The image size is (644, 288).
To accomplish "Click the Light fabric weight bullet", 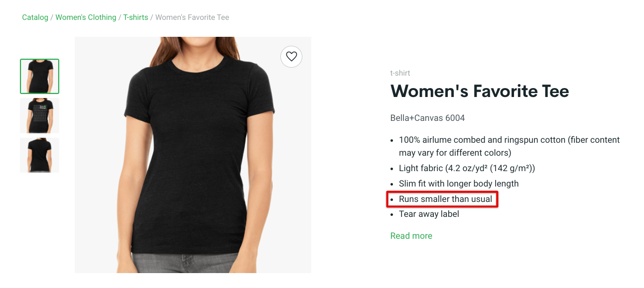I will pyautogui.click(x=467, y=168).
